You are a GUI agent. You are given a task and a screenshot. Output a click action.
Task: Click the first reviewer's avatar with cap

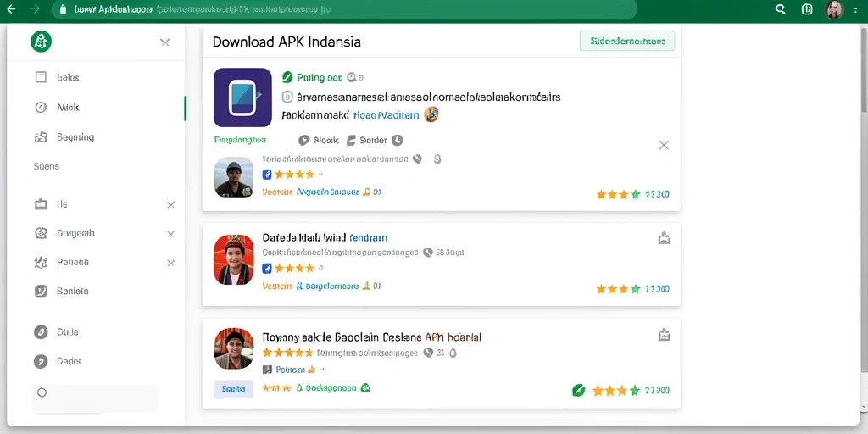click(x=234, y=177)
